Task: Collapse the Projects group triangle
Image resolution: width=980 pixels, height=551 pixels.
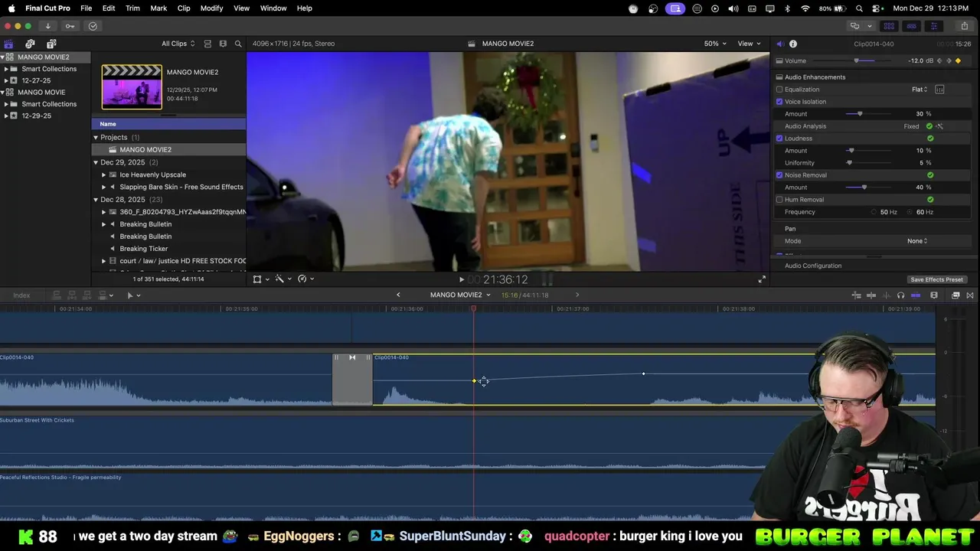Action: tap(96, 138)
